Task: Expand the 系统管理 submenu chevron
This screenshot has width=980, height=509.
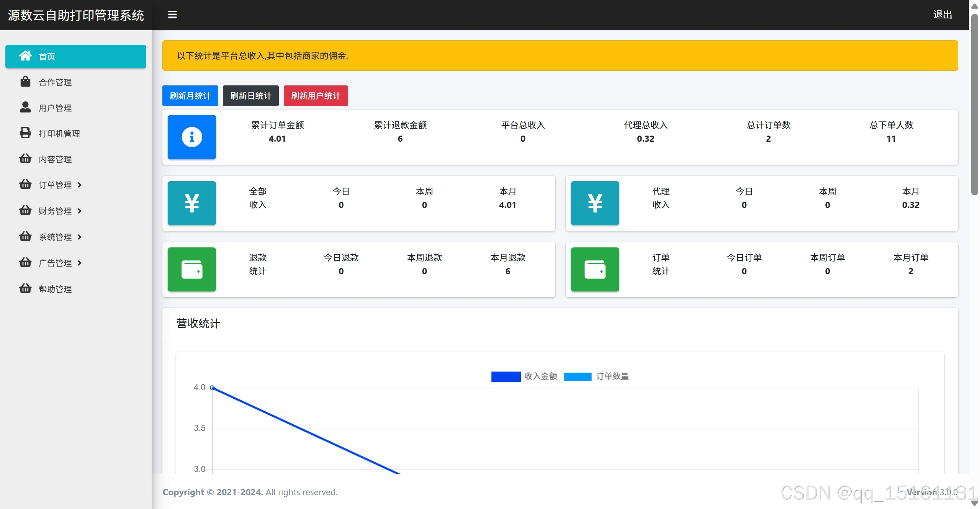Action: pos(80,237)
